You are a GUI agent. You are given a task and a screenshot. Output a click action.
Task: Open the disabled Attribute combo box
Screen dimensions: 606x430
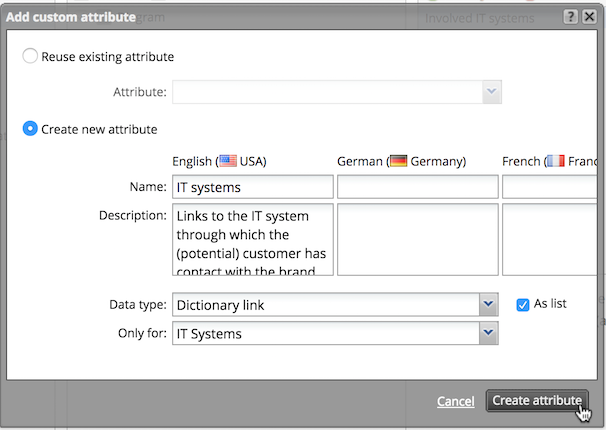pyautogui.click(x=337, y=92)
